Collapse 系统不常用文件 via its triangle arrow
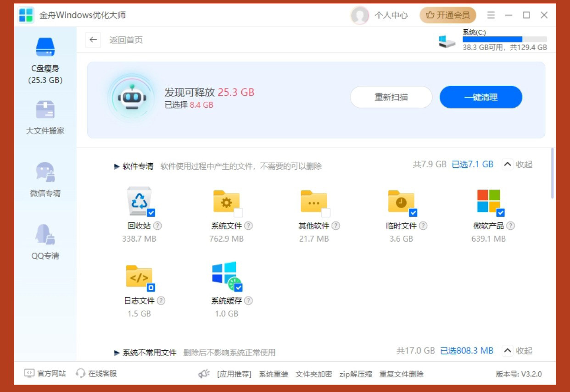Screen dimensions: 570x392 117,353
